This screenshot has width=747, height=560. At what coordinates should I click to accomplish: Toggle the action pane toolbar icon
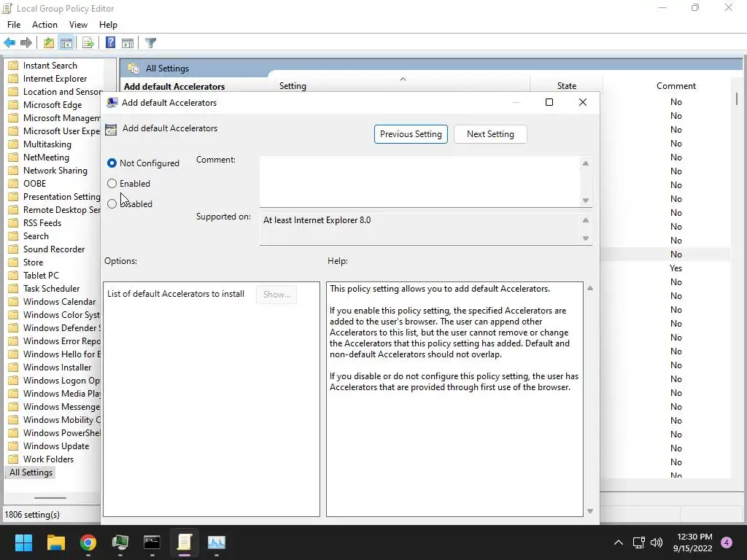[x=128, y=43]
